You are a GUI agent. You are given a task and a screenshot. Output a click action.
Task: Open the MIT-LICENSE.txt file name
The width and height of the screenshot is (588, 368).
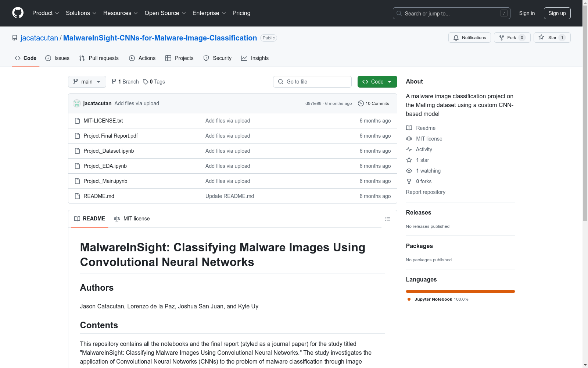pyautogui.click(x=103, y=121)
